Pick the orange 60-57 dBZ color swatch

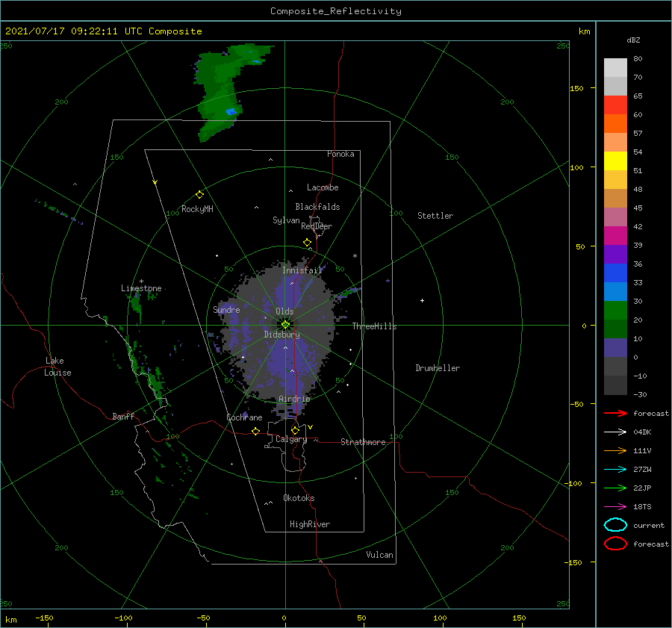tap(615, 124)
